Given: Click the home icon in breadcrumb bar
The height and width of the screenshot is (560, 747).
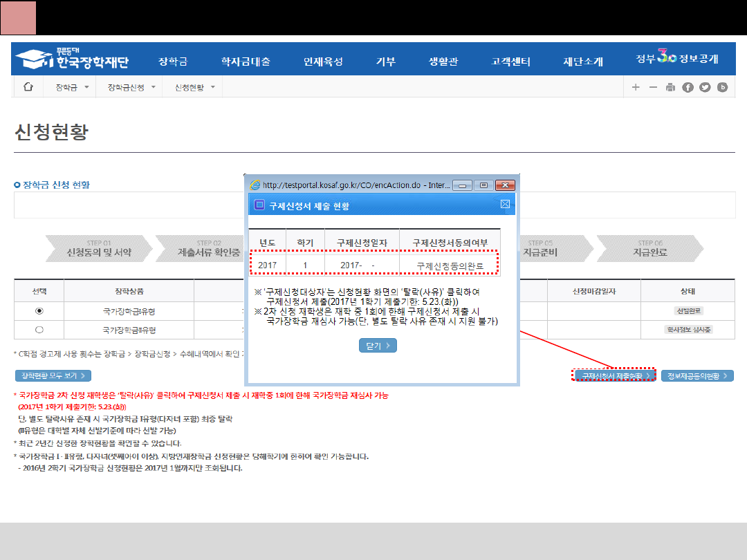Looking at the screenshot, I should click(x=28, y=87).
